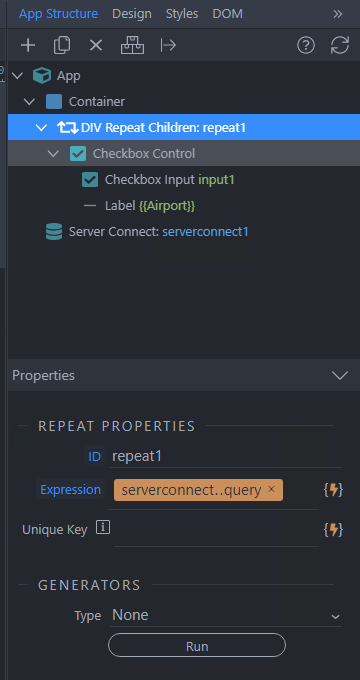Click the boxes component icon in toolbar
360x680 pixels.
click(132, 45)
